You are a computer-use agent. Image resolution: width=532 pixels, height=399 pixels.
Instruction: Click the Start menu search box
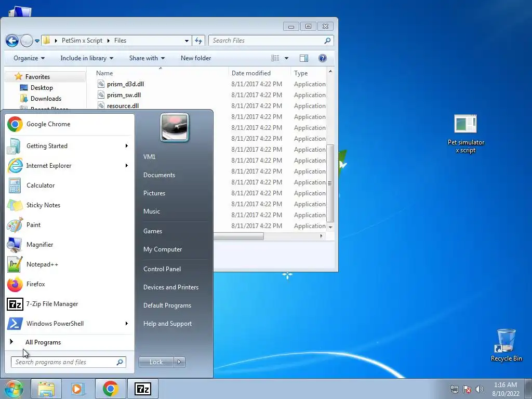(68, 362)
